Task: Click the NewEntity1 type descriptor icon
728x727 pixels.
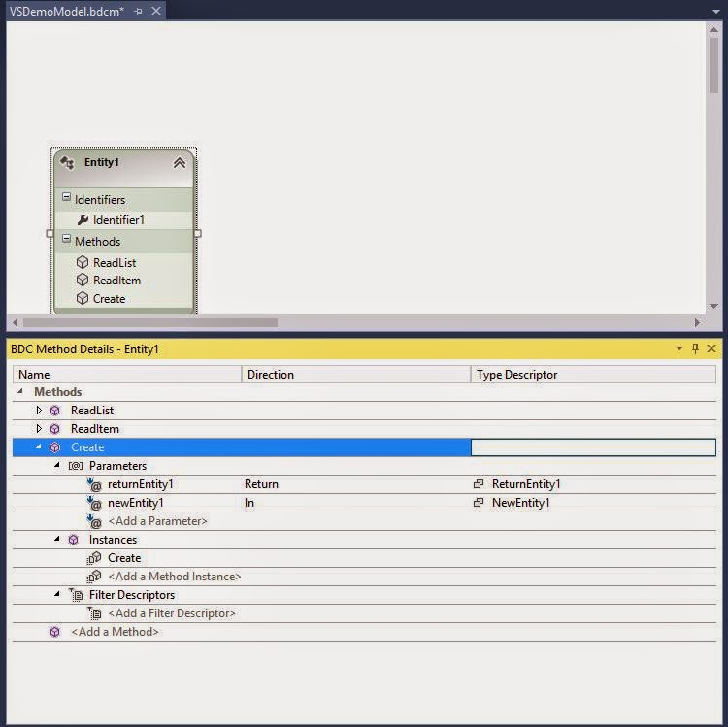Action: point(479,503)
